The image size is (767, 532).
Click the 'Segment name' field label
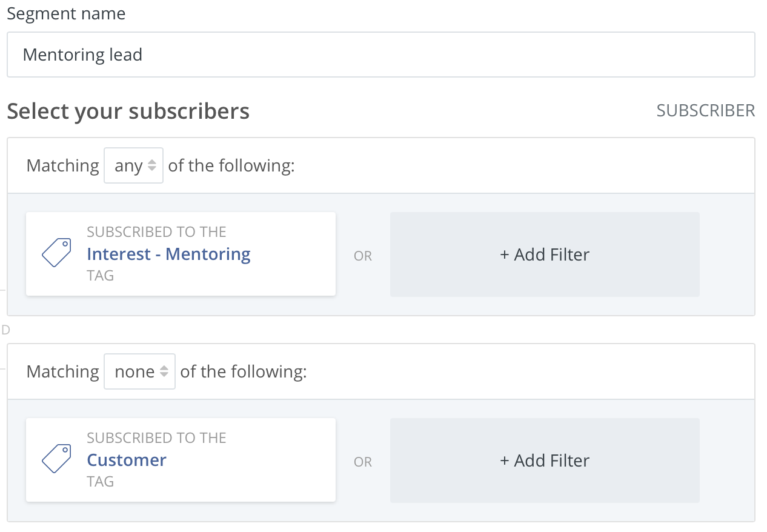click(x=66, y=14)
